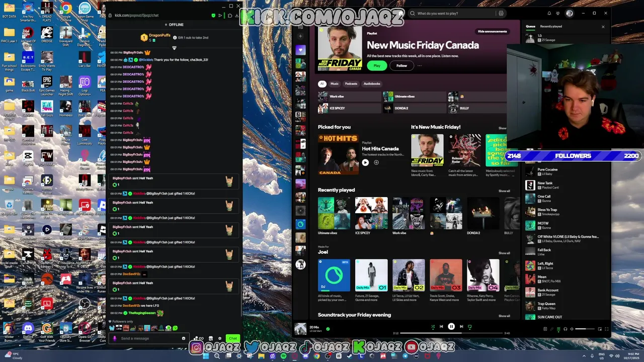This screenshot has height=362, width=644.
Task: Toggle shuffle in Spotify player bar
Action: pos(433,327)
